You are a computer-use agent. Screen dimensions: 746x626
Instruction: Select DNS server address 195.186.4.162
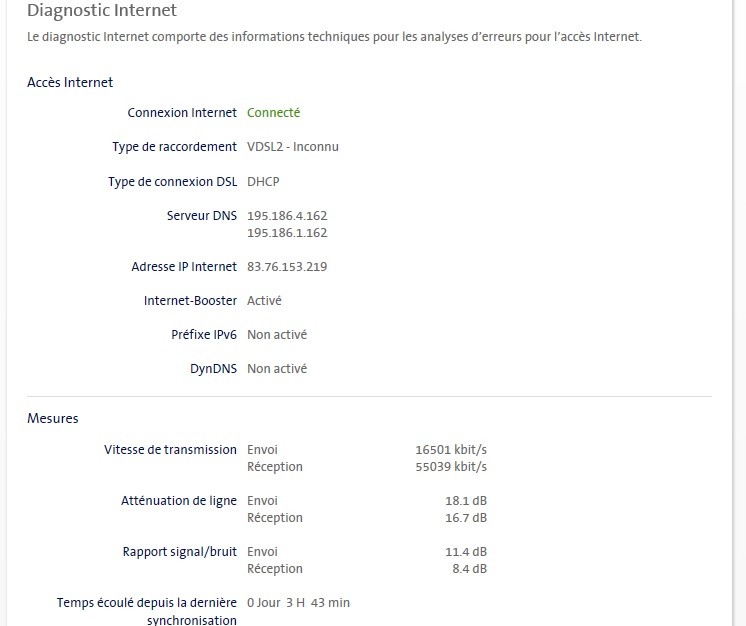tap(287, 216)
